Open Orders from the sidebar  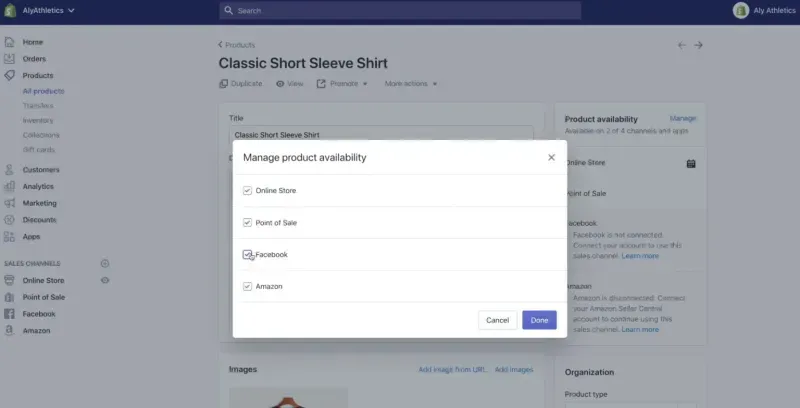pyautogui.click(x=34, y=59)
